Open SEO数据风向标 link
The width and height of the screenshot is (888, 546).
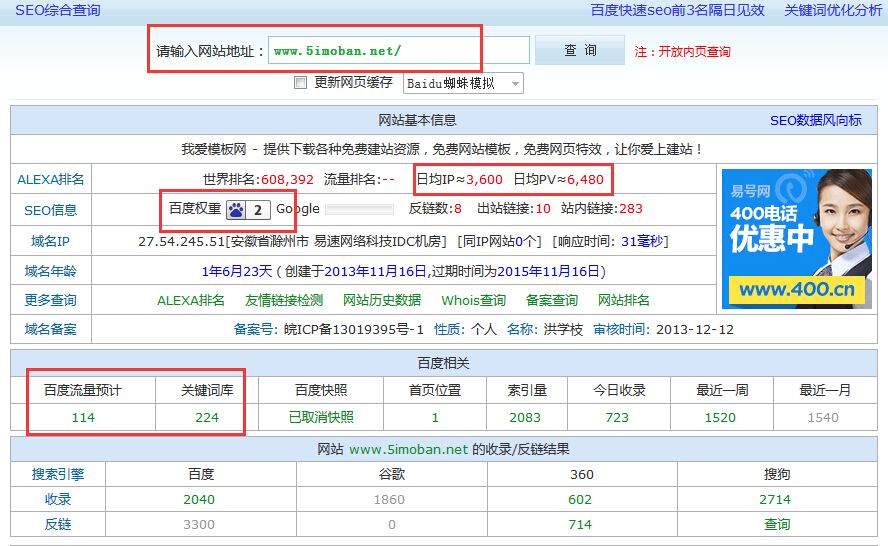tap(815, 120)
